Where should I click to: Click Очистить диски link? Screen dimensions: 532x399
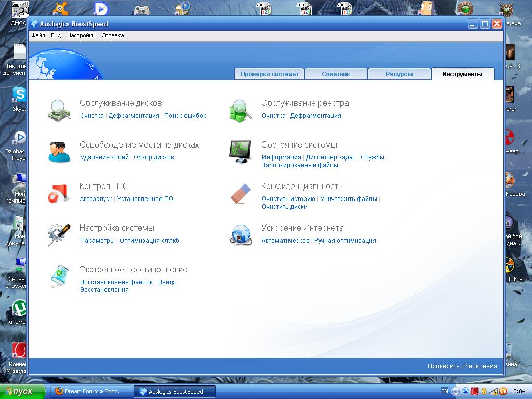coord(285,207)
